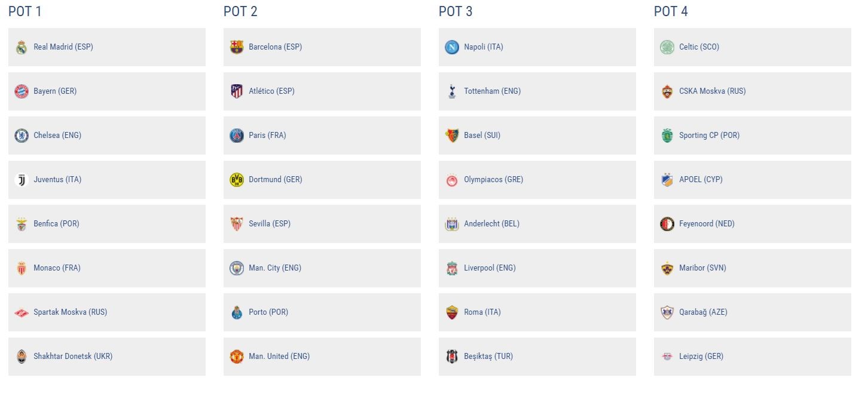This screenshot has height=393, width=868.
Task: Click the Man. United crest
Action: 237,357
